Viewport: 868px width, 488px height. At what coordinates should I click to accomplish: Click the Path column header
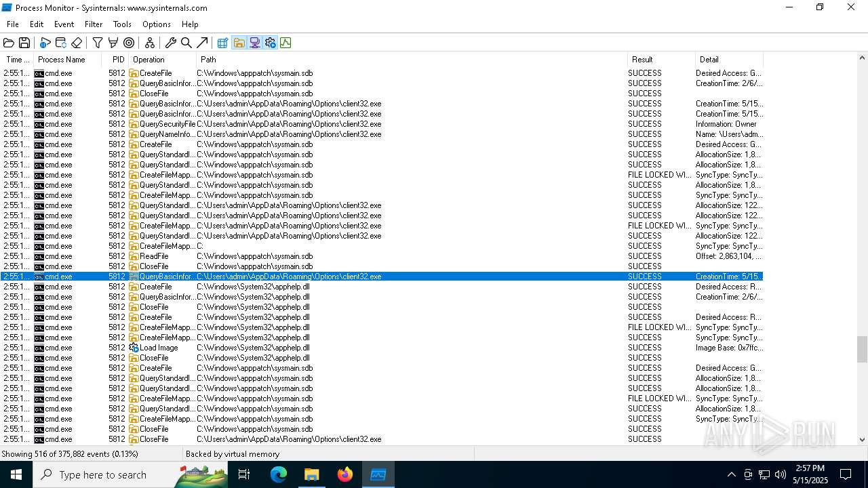(412, 60)
